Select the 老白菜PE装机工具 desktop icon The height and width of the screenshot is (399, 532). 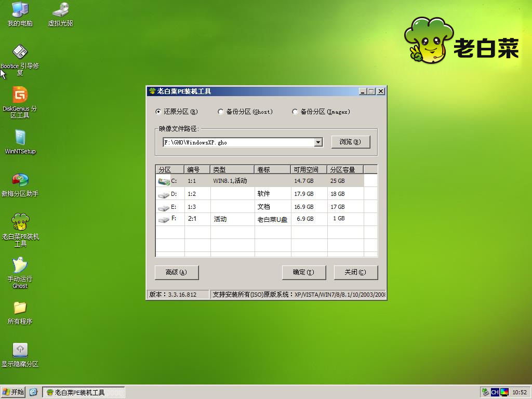point(20,230)
